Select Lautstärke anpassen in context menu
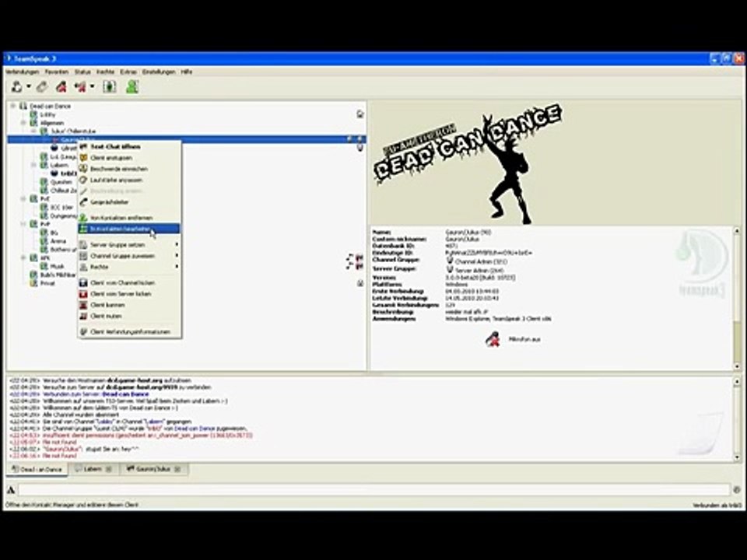The height and width of the screenshot is (560, 747). [x=129, y=180]
